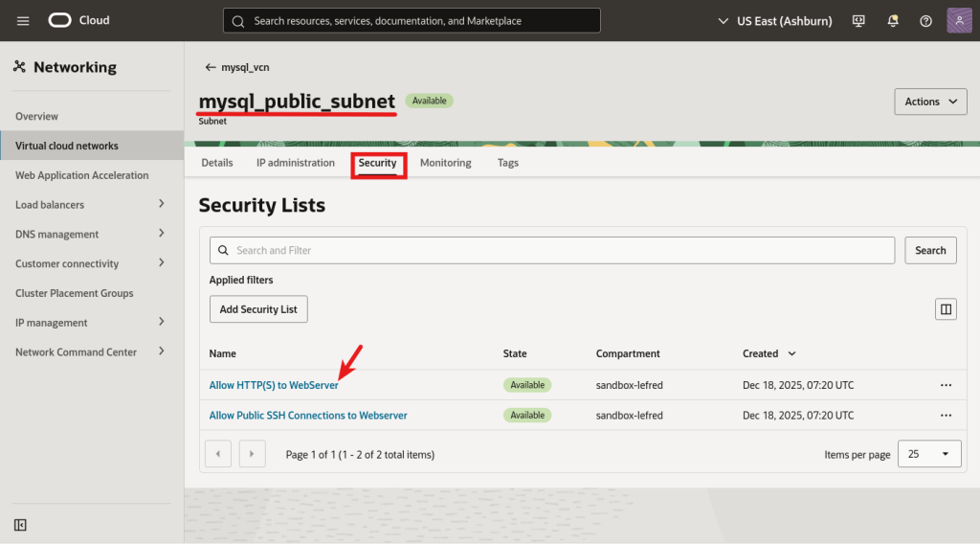The image size is (980, 544).
Task: Click the Page 1 of 1 text
Action: click(x=360, y=455)
